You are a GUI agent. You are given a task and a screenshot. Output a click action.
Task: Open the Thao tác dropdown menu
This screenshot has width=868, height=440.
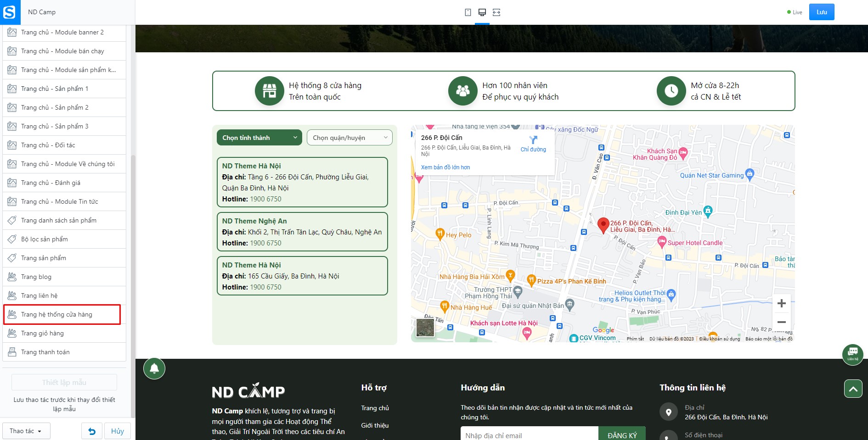26,431
